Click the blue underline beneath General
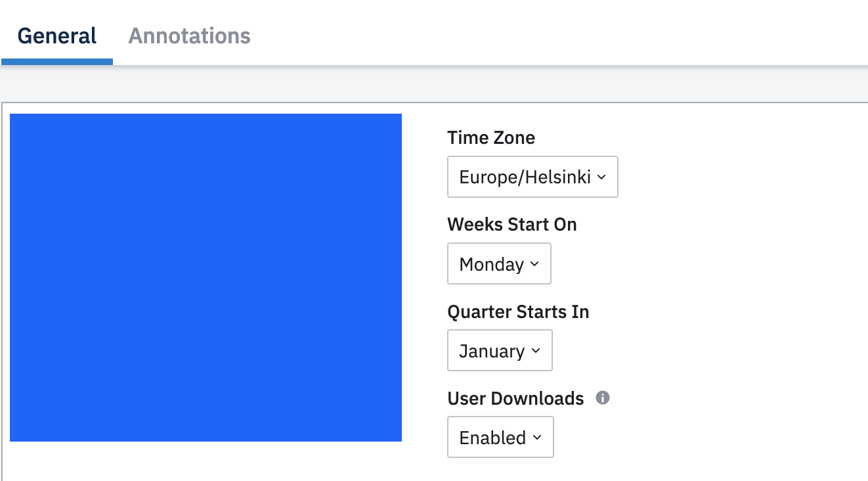The width and height of the screenshot is (868, 481). [x=57, y=62]
